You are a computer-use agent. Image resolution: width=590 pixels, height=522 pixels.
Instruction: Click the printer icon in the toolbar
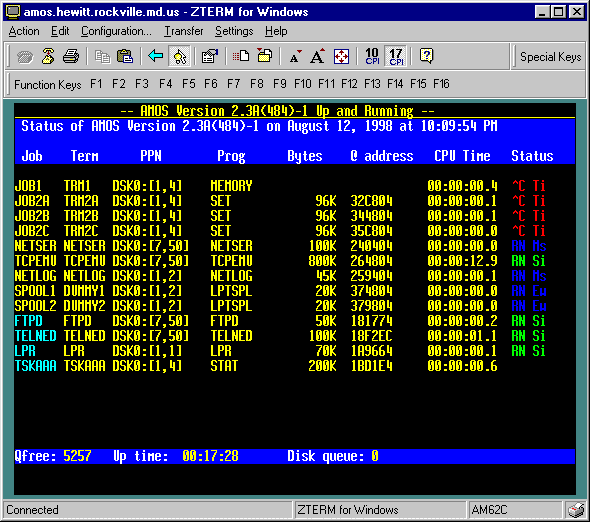tap(71, 56)
